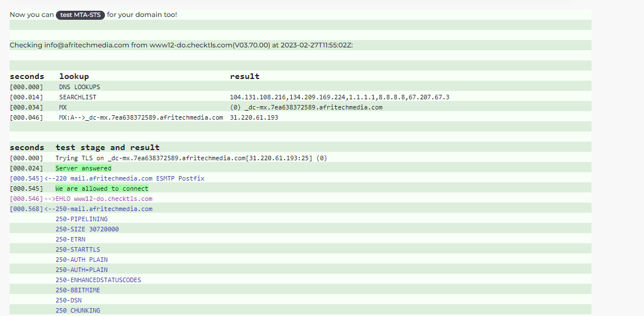The height and width of the screenshot is (316, 644).
Task: Click the DNS LOOKUPS row
Action: tap(301, 87)
